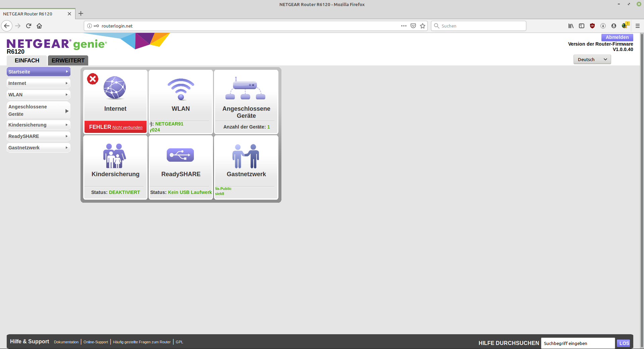Click the Internet globe icon tile

(x=115, y=88)
